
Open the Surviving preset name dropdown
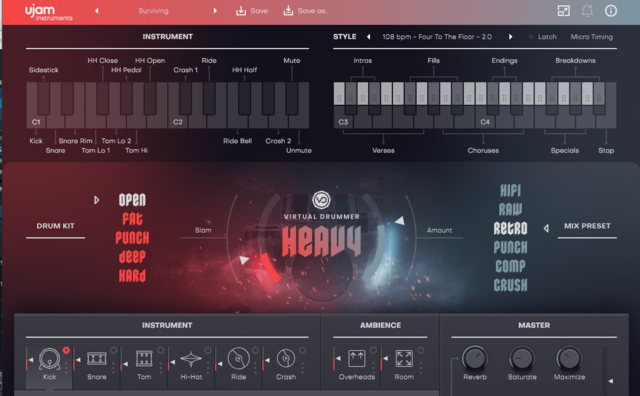pyautogui.click(x=153, y=11)
